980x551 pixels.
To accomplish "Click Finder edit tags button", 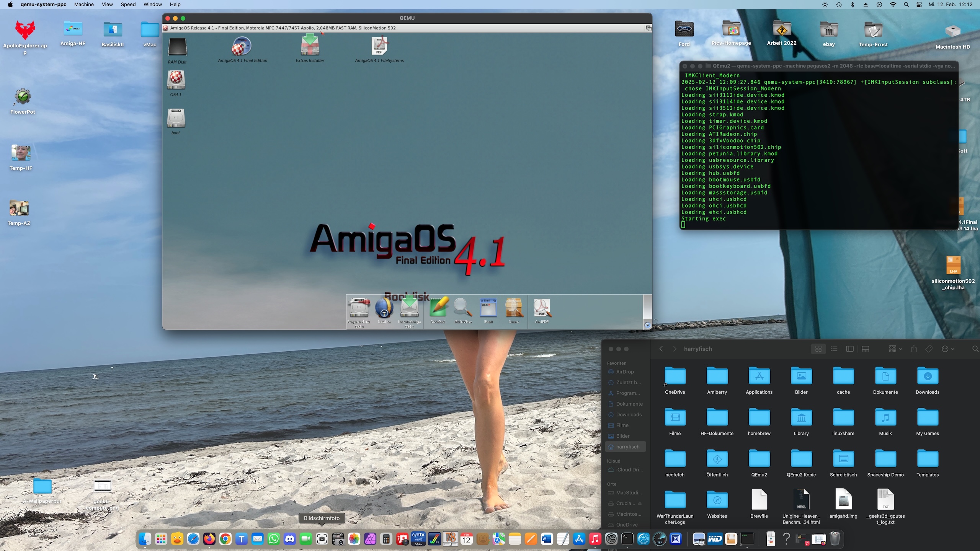I will 929,349.
